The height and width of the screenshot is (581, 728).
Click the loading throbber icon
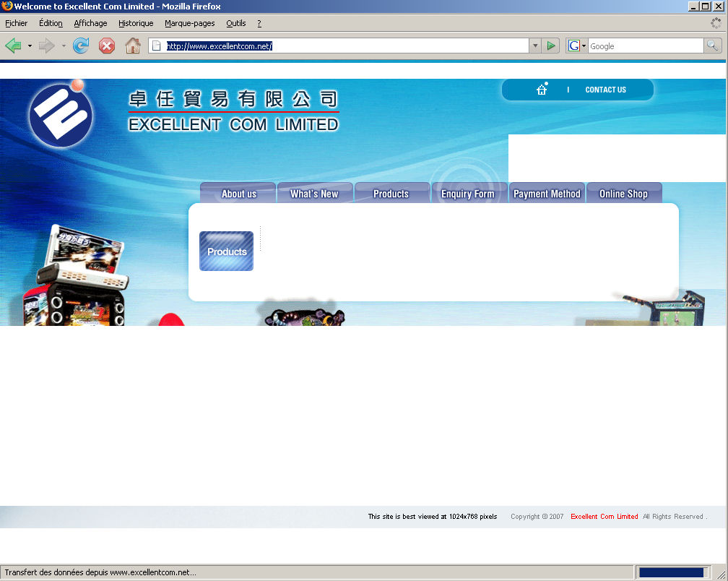tap(716, 22)
